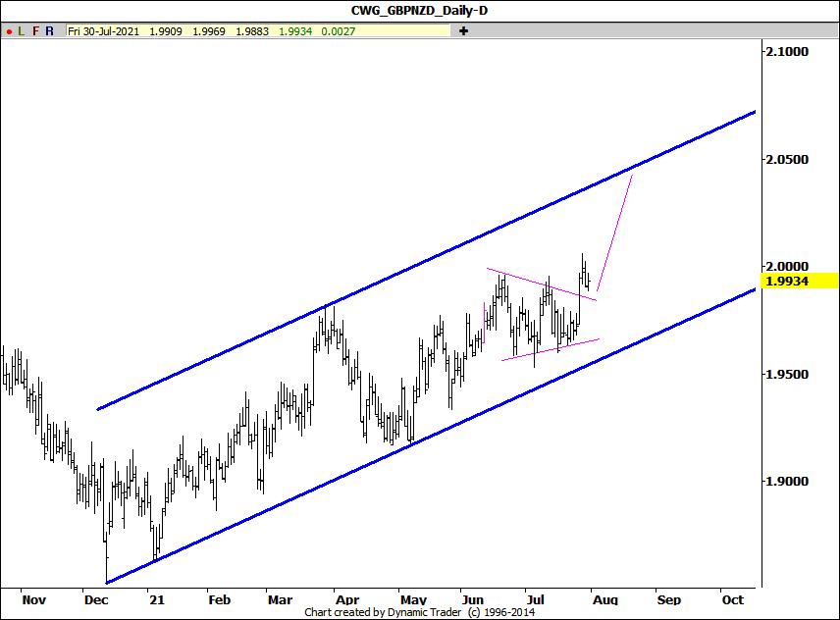Click the Apr label on time axis

pos(347,599)
